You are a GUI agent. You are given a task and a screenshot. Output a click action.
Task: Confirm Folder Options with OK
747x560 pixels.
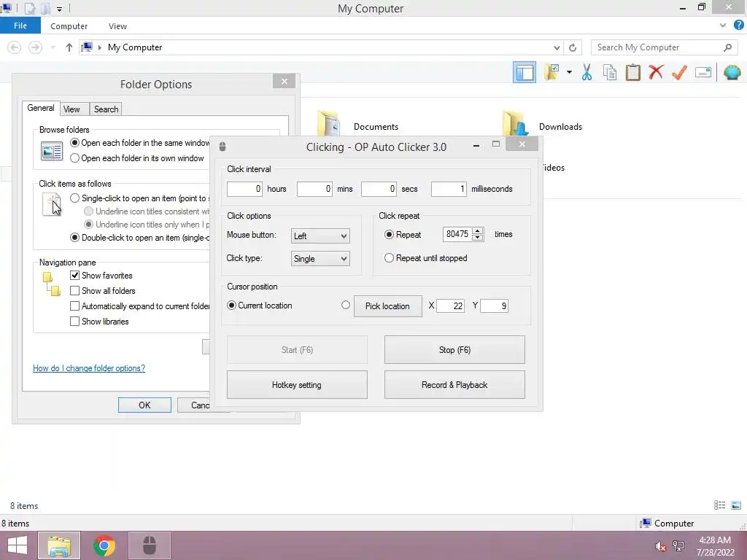tap(144, 405)
